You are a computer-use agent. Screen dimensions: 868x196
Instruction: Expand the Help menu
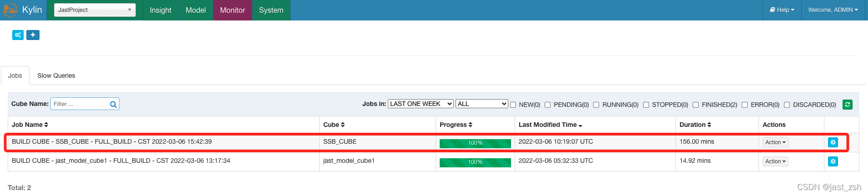pyautogui.click(x=782, y=10)
